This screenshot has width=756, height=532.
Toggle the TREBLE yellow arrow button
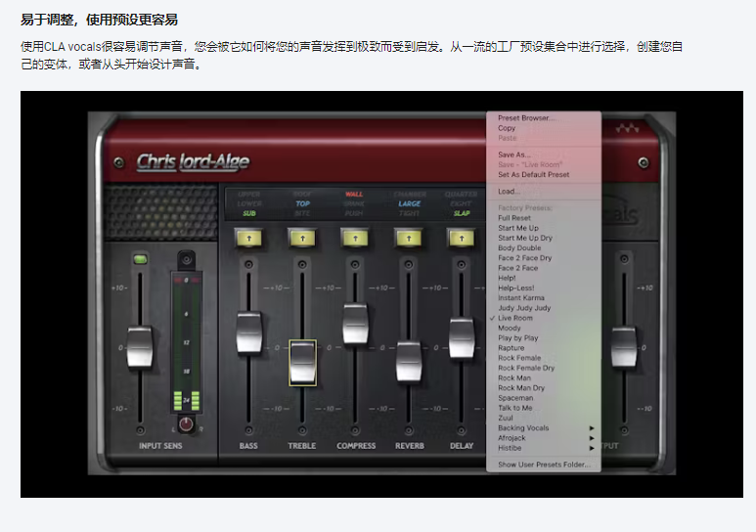302,238
